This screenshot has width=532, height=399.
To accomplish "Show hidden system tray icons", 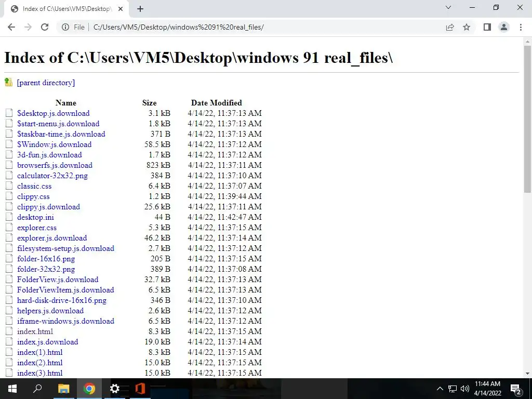I will pos(440,389).
